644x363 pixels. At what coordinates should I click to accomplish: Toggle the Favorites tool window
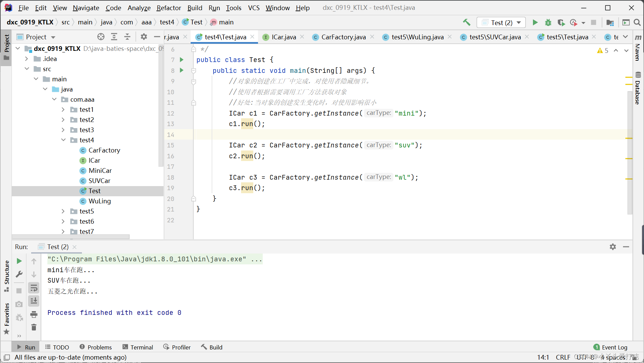pos(6,319)
